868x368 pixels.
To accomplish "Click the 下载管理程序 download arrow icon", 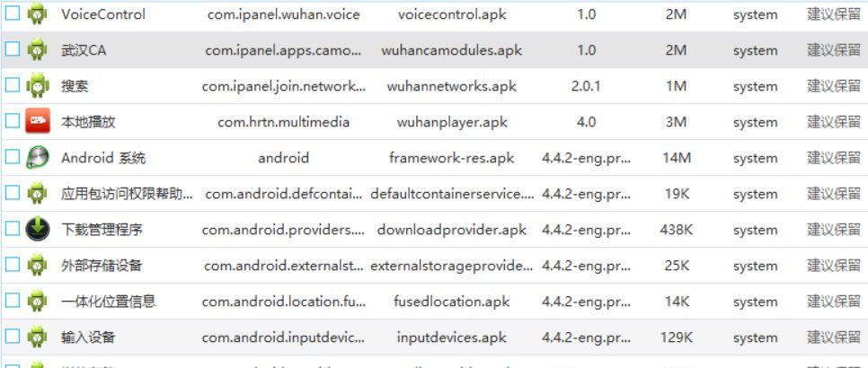I will 37,229.
